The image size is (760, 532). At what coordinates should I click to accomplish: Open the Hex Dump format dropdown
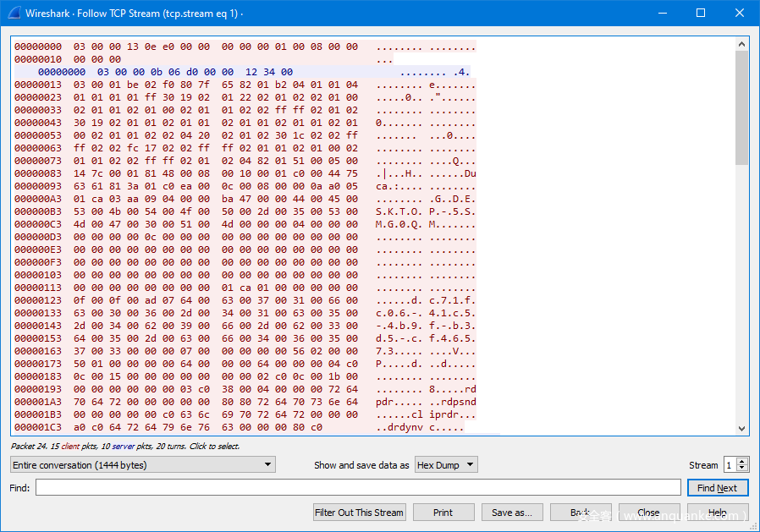point(446,464)
